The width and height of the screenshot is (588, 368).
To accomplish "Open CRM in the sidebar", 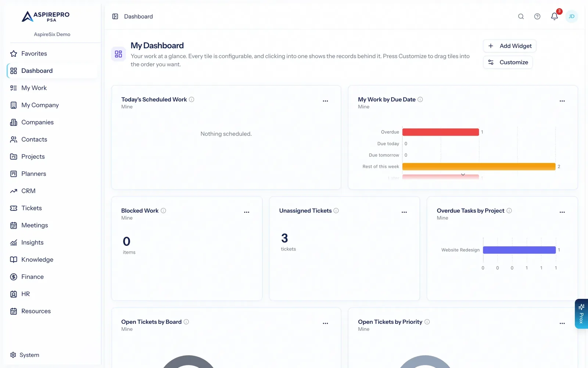I will click(53, 191).
